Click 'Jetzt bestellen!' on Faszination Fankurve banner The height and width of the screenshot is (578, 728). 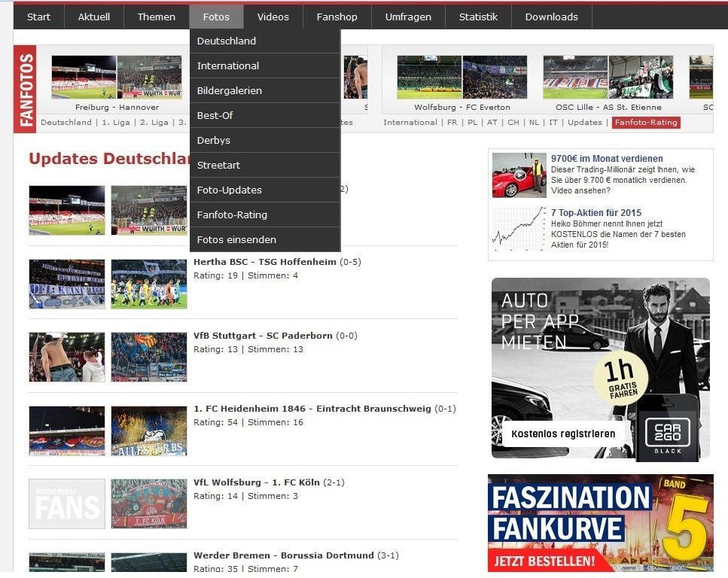point(544,561)
